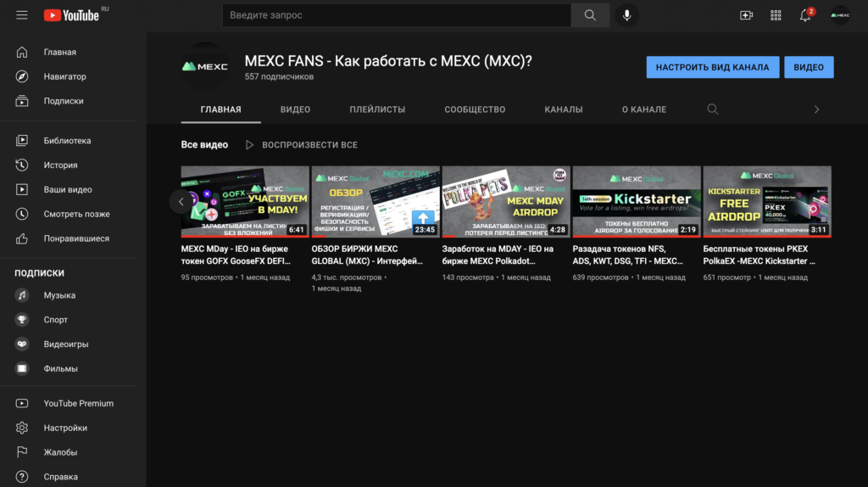Click ПОДПИСКИ section heading
The image size is (868, 487).
pos(39,272)
